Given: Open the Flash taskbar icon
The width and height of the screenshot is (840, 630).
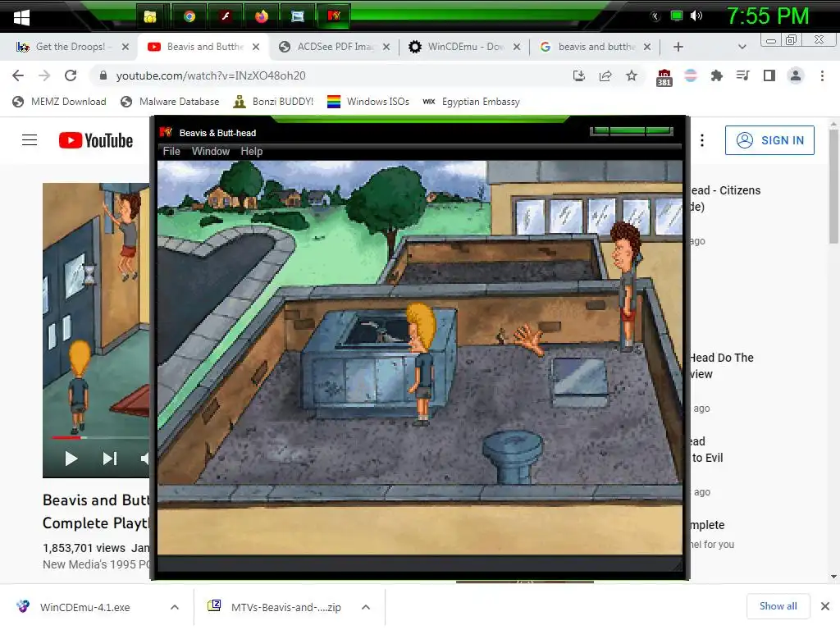Looking at the screenshot, I should tap(226, 16).
